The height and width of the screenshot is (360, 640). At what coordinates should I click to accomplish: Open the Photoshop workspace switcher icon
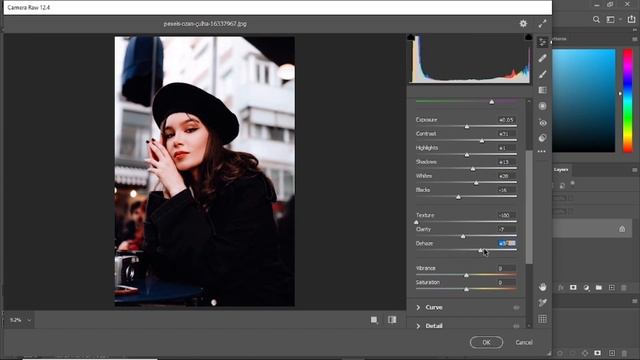tap(610, 19)
